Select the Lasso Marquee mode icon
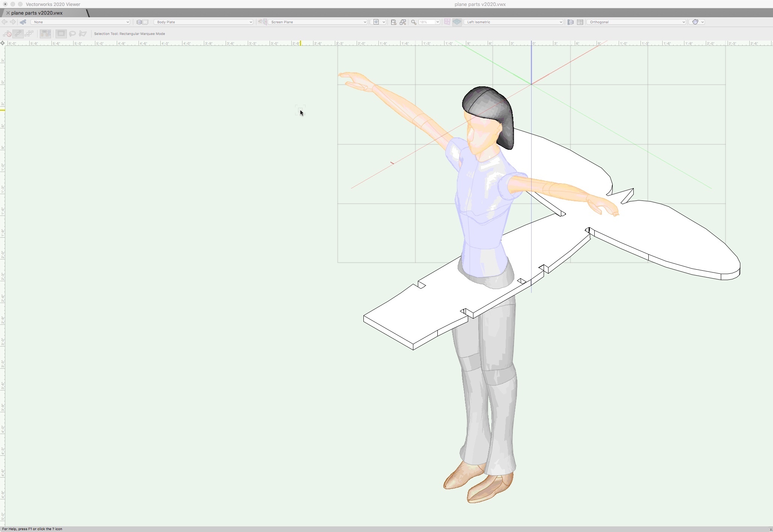 [72, 34]
